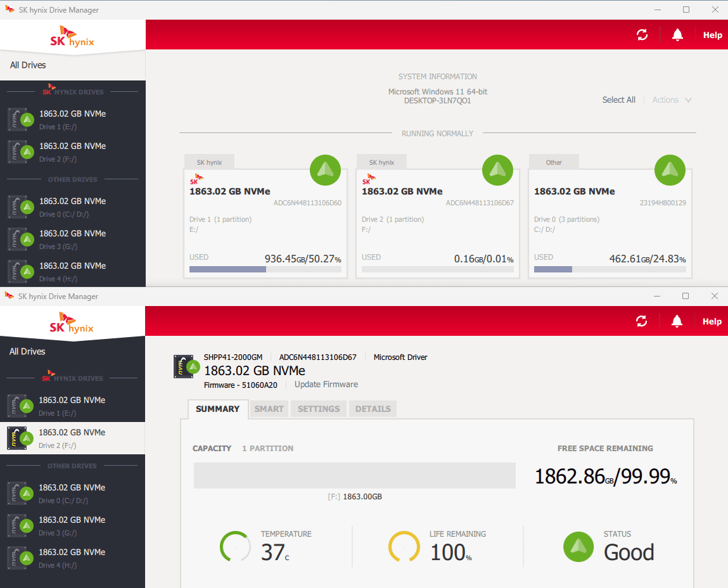728x588 pixels.
Task: Click green status icon on Drive 1 card
Action: (x=326, y=170)
